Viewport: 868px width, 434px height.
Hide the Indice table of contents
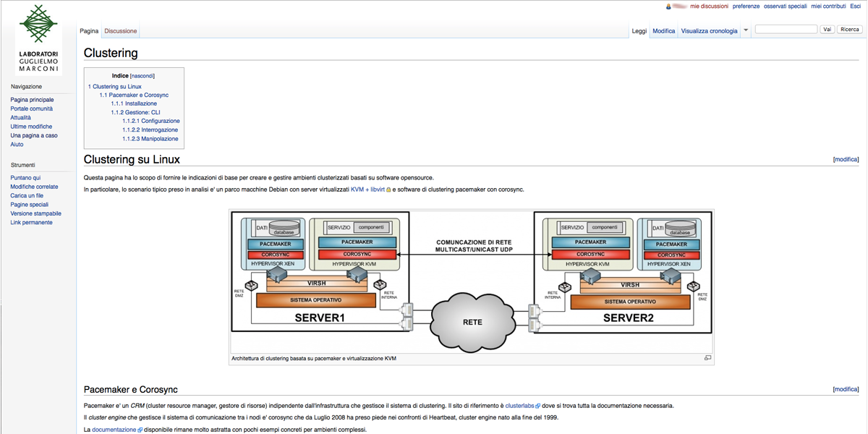142,76
